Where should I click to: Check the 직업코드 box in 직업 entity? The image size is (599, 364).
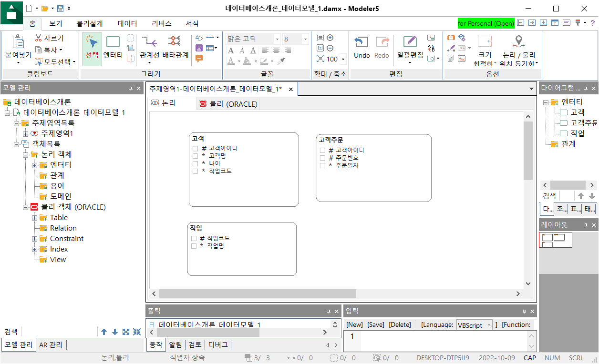[194, 238]
